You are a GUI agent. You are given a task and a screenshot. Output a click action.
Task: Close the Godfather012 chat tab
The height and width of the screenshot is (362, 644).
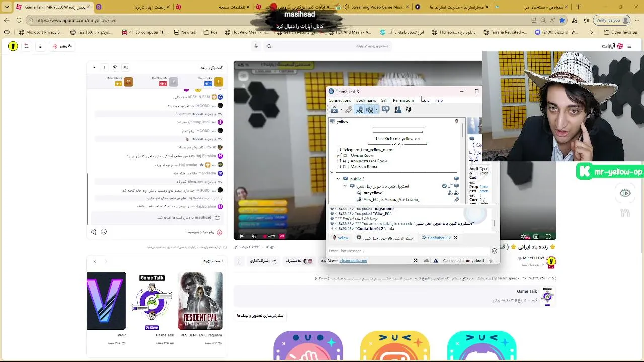(455, 238)
